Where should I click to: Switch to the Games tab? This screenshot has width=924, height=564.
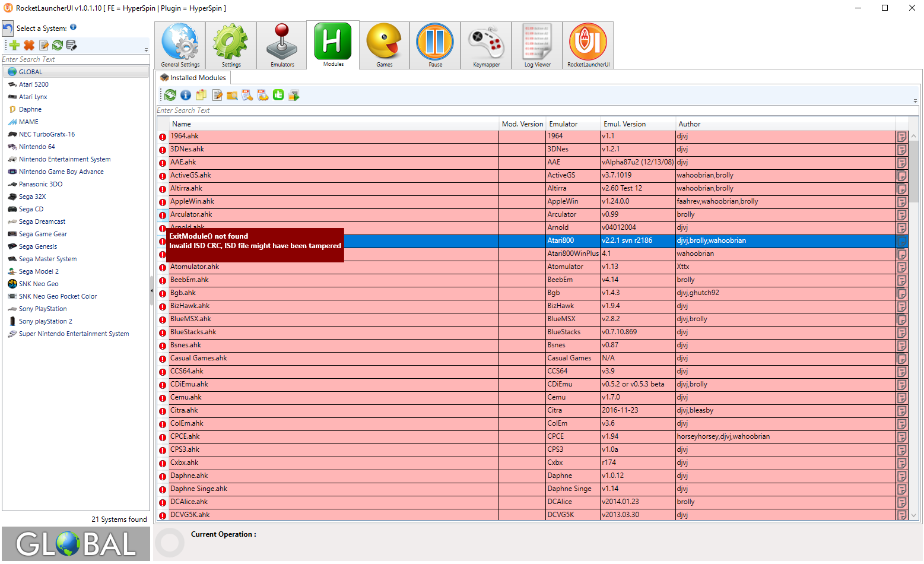coord(385,46)
